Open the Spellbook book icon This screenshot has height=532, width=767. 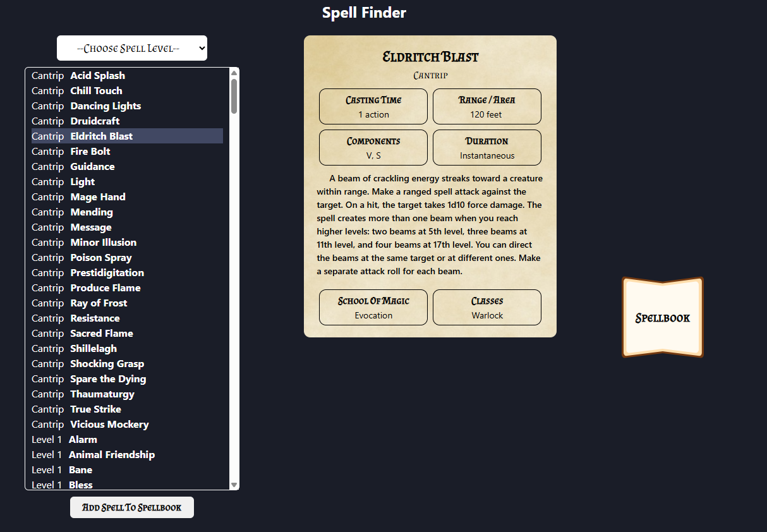point(662,318)
